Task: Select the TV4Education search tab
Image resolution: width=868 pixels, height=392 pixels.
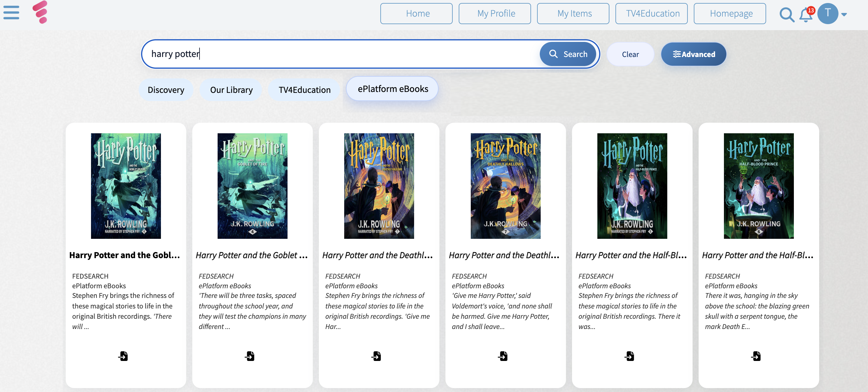Action: (304, 90)
